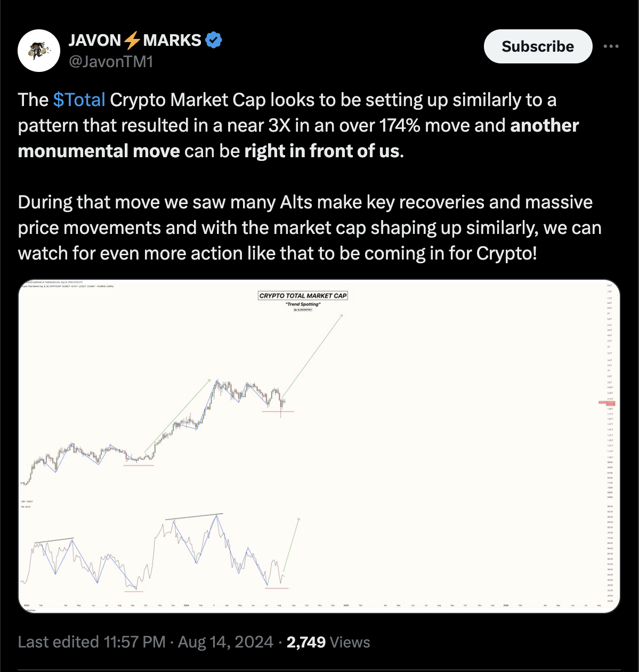639x672 pixels.
Task: Visit the @JavonTM1 handle
Action: click(x=111, y=62)
